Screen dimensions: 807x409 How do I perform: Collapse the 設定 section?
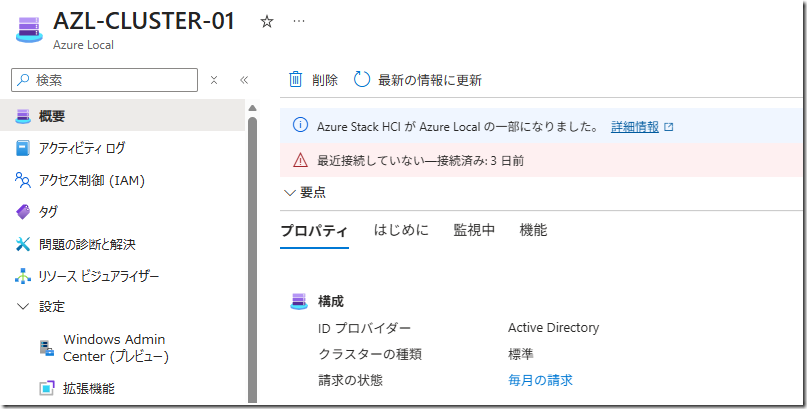24,307
